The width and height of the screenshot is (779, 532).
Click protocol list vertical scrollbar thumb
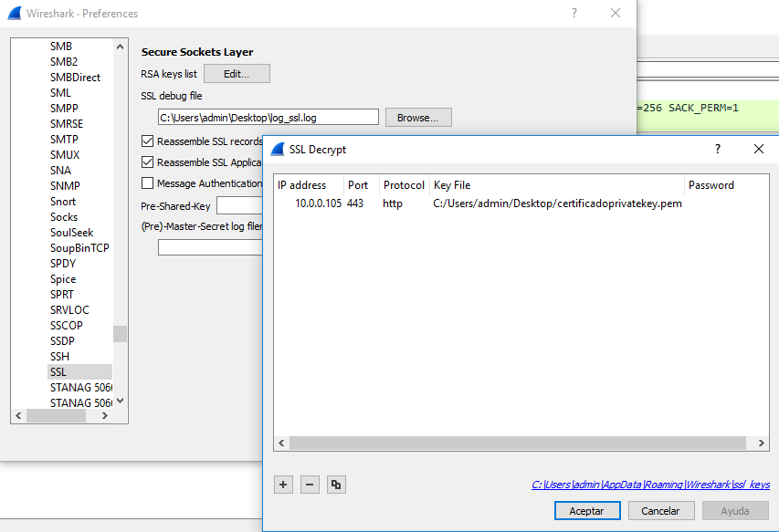(120, 333)
